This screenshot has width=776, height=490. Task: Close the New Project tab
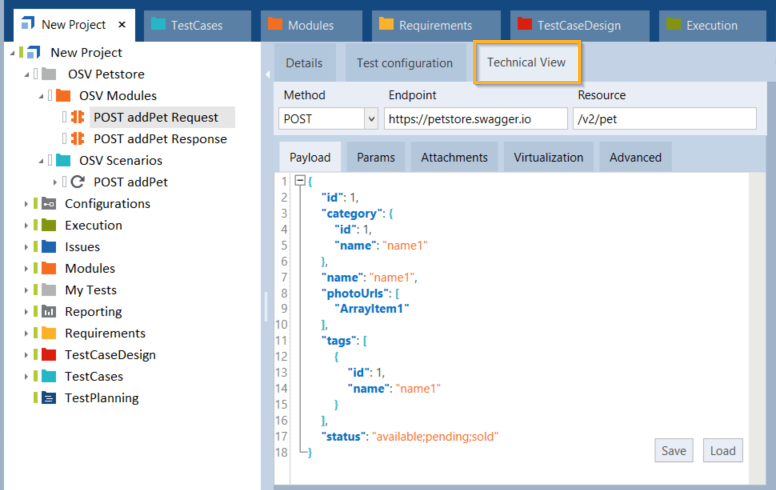[122, 24]
